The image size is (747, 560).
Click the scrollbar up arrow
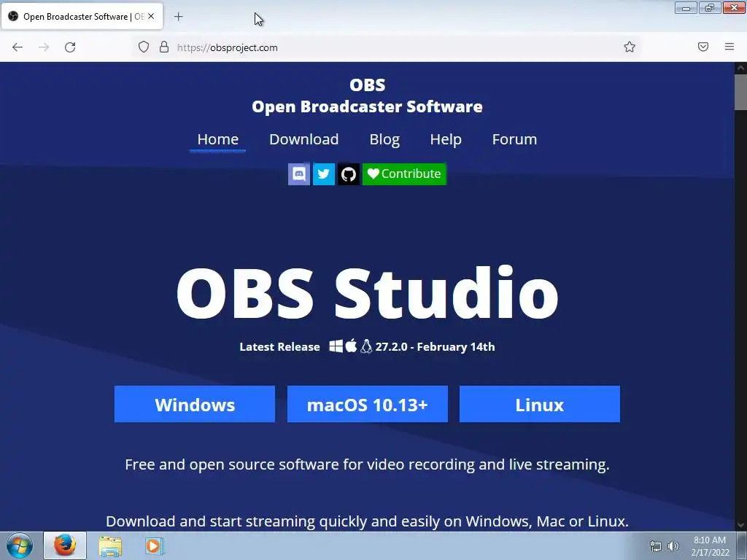(x=740, y=68)
